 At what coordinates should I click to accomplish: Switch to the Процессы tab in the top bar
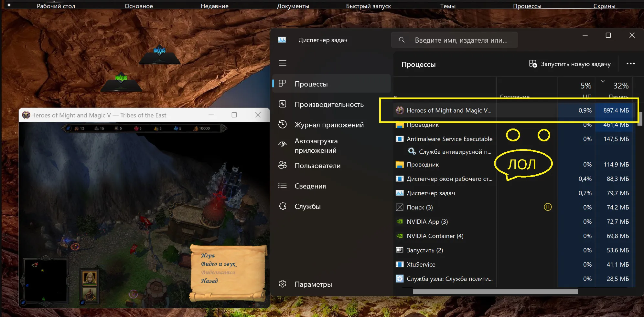(x=527, y=6)
